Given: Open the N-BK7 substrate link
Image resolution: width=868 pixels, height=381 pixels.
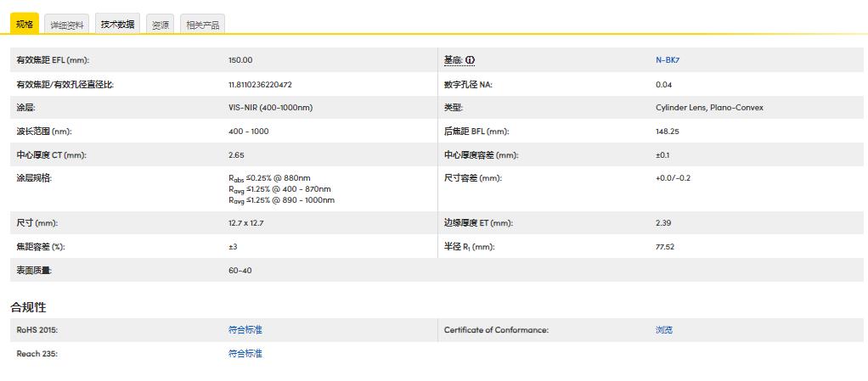Looking at the screenshot, I should 667,60.
